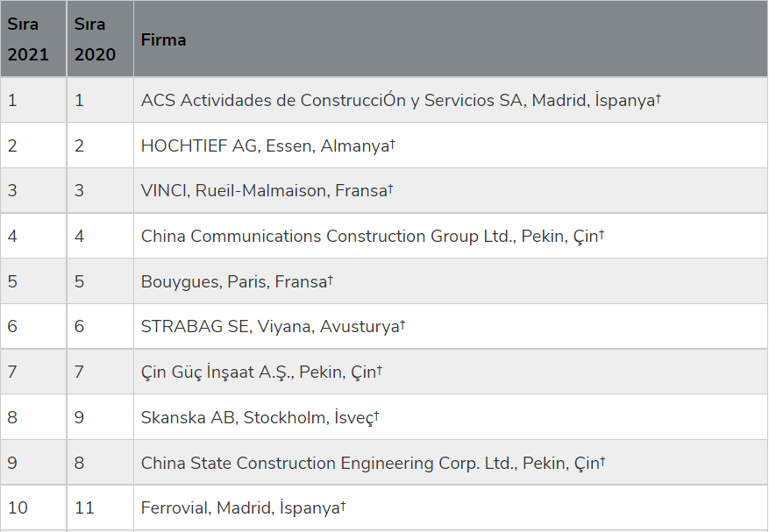Click the "Sıra 2021" column header

(x=28, y=39)
